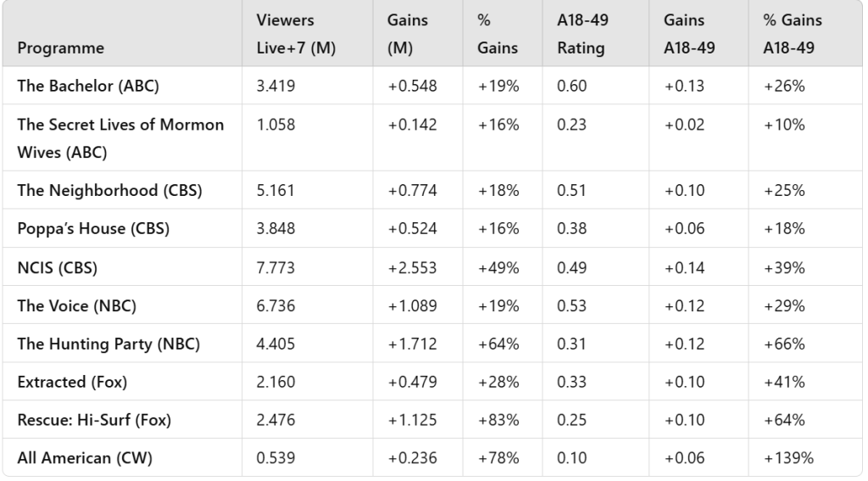Select the % Gains A18-49 header
The image size is (868, 481).
click(791, 35)
